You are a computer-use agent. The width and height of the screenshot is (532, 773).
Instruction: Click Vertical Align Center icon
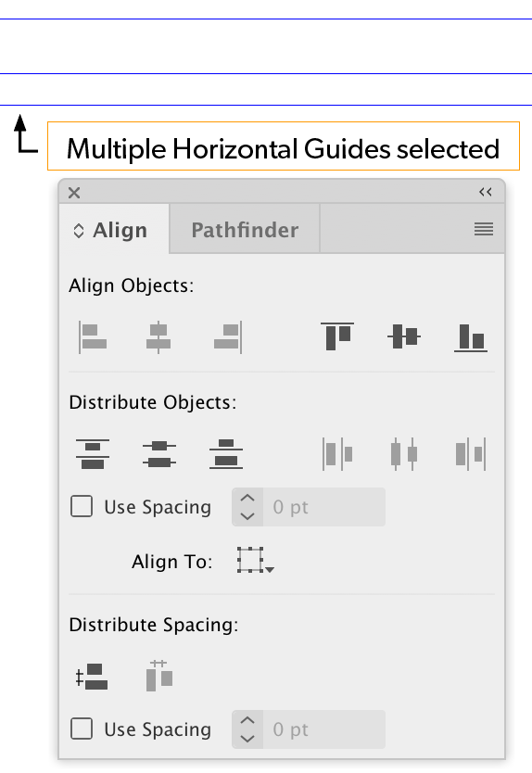coord(404,336)
